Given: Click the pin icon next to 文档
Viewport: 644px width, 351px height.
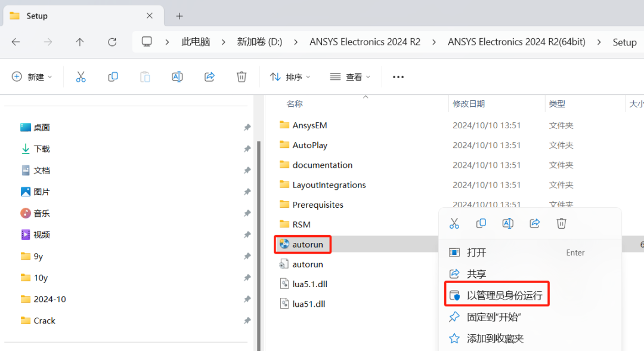Looking at the screenshot, I should click(x=247, y=170).
